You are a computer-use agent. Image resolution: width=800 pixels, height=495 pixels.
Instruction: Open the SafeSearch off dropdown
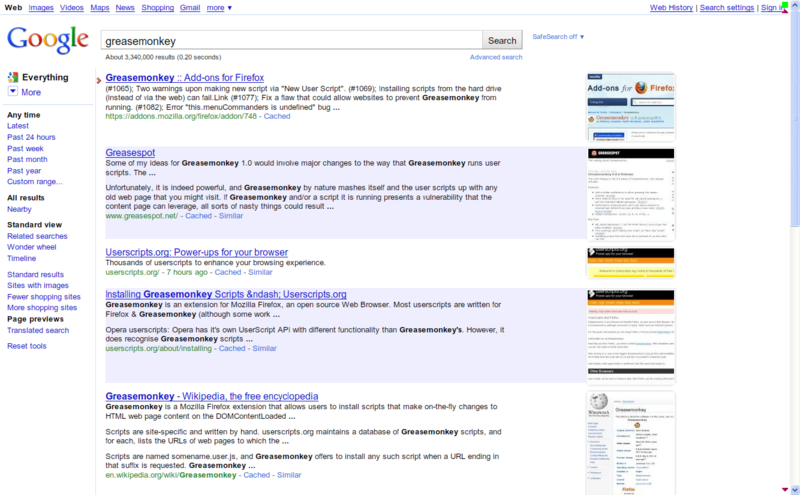[558, 37]
